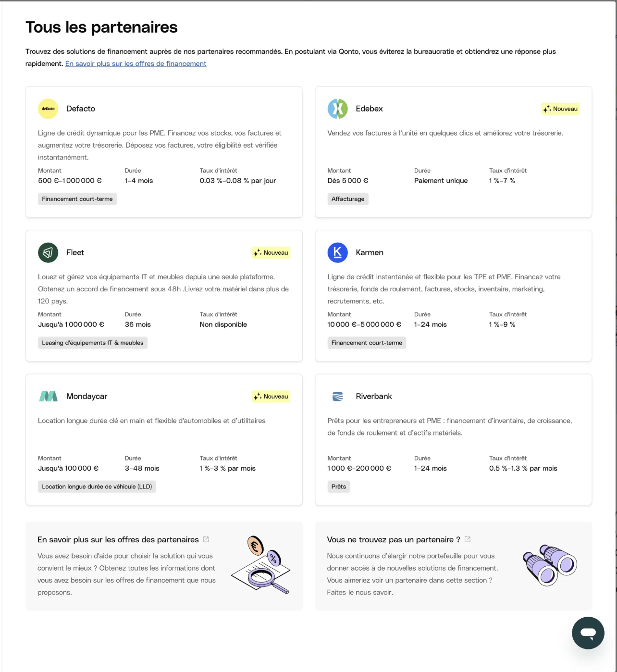Click the Defacto yellow logo icon
Viewport: 617px width, 672px height.
(48, 109)
